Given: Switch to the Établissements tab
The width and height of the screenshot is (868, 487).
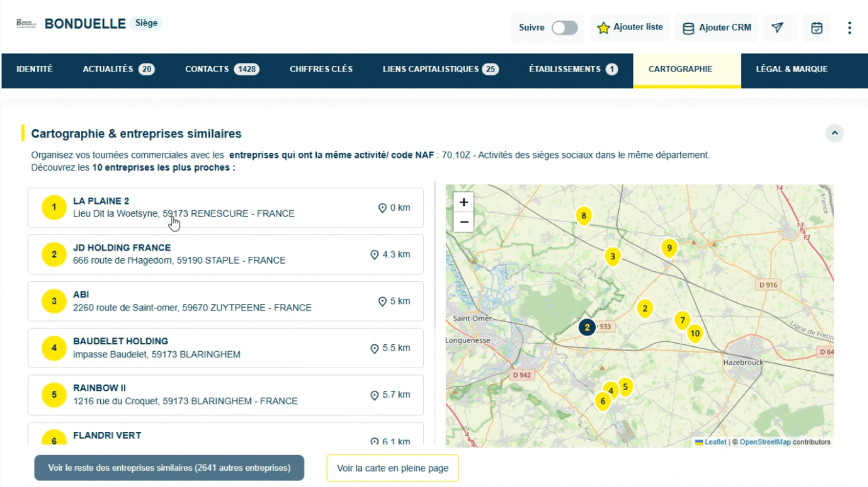Looking at the screenshot, I should click(x=573, y=69).
